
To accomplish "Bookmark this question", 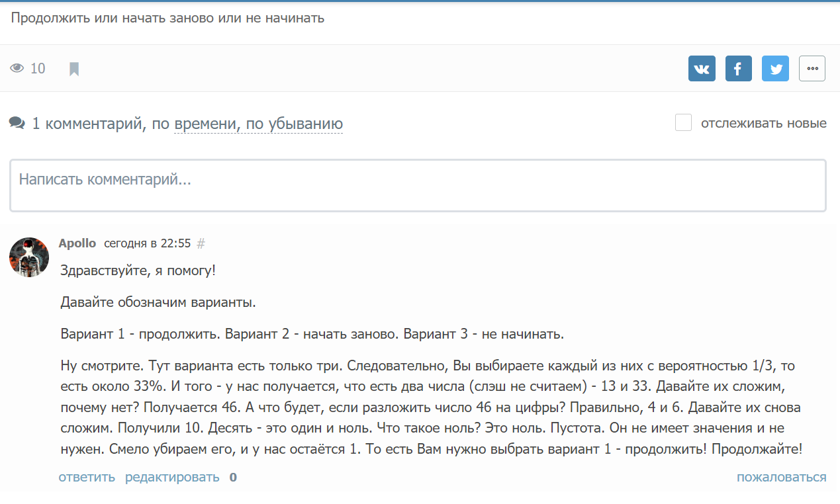I will [74, 69].
